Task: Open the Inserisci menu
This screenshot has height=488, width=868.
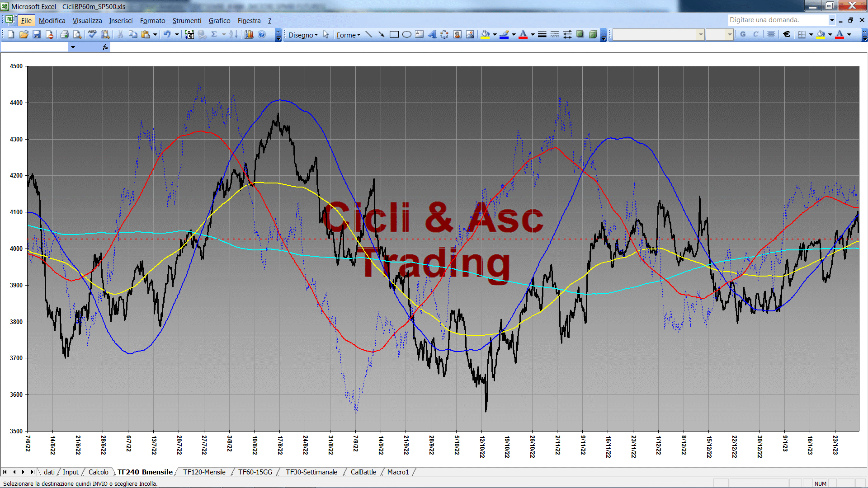Action: pos(121,20)
